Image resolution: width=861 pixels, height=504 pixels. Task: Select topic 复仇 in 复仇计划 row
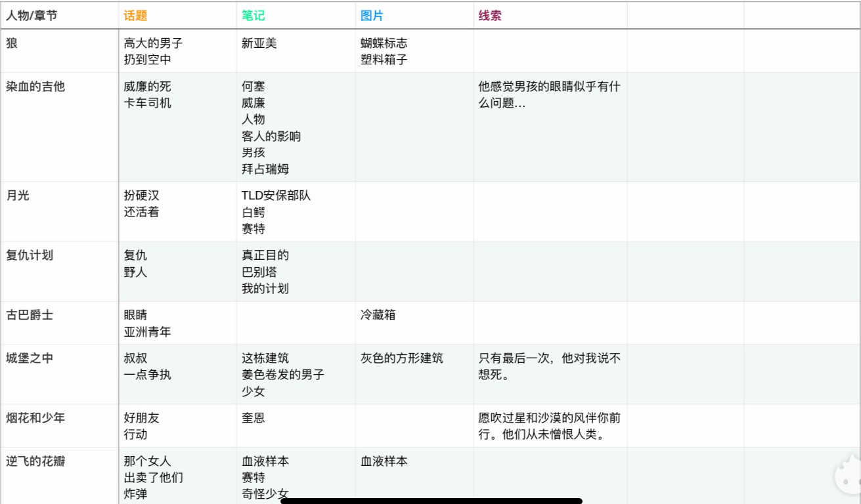click(135, 255)
